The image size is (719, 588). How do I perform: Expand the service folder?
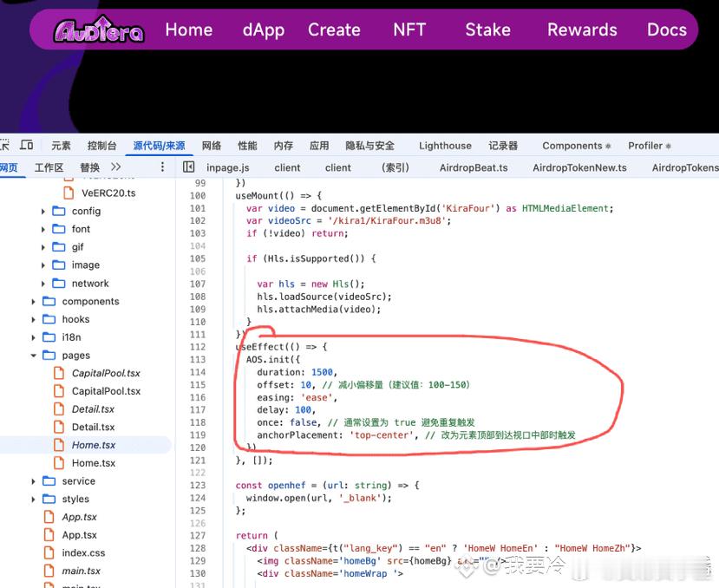click(x=34, y=481)
